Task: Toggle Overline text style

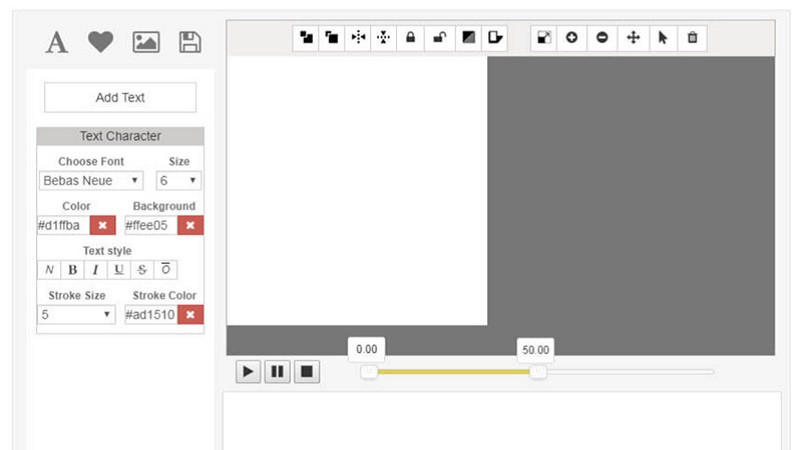Action: (165, 269)
